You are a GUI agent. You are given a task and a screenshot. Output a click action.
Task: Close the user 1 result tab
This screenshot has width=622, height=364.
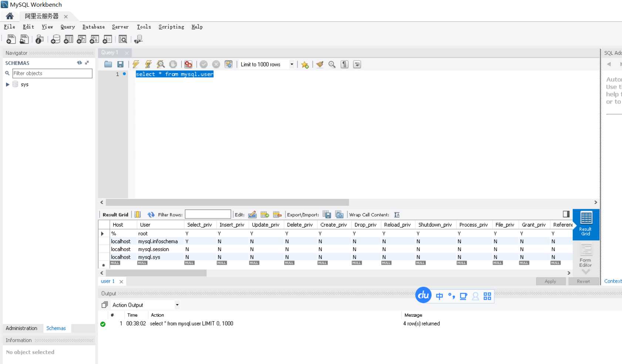[x=121, y=282]
